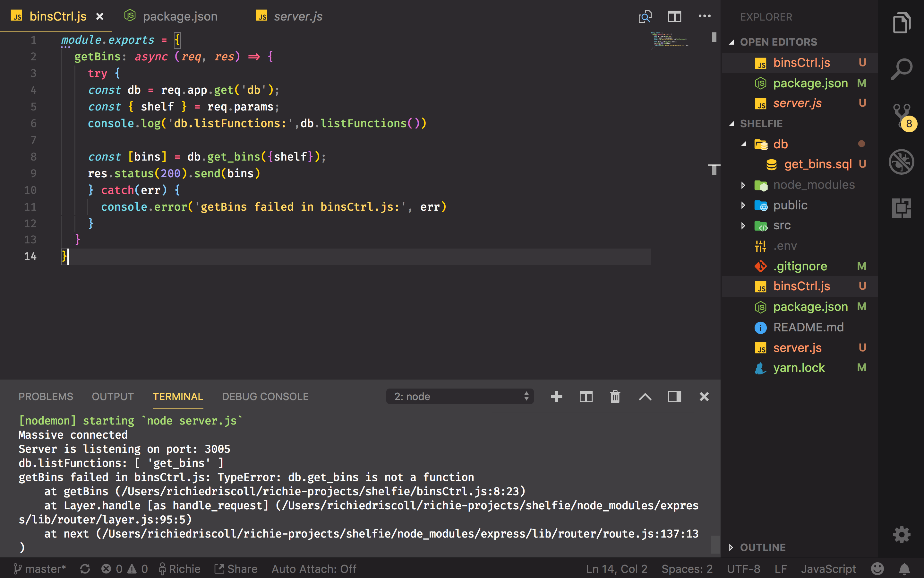Switch to the PROBLEMS panel tab

tap(46, 397)
